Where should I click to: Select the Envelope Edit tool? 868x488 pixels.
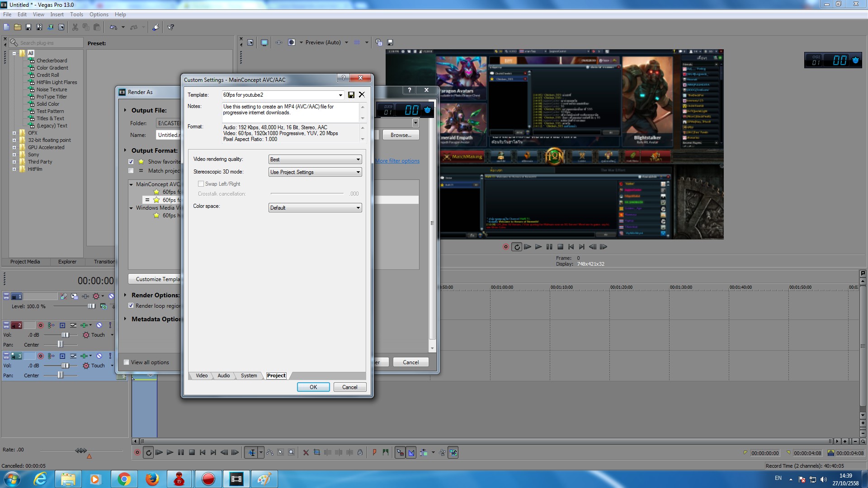click(270, 452)
